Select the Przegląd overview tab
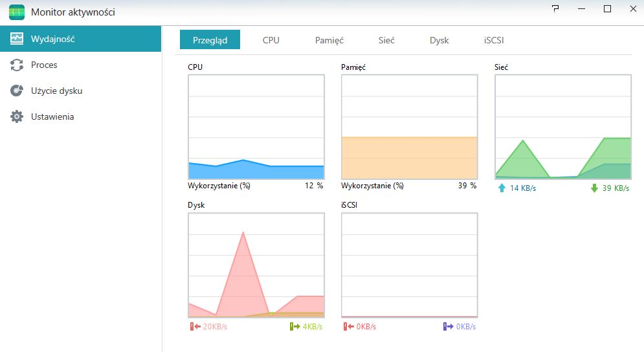The height and width of the screenshot is (352, 644). tap(210, 40)
